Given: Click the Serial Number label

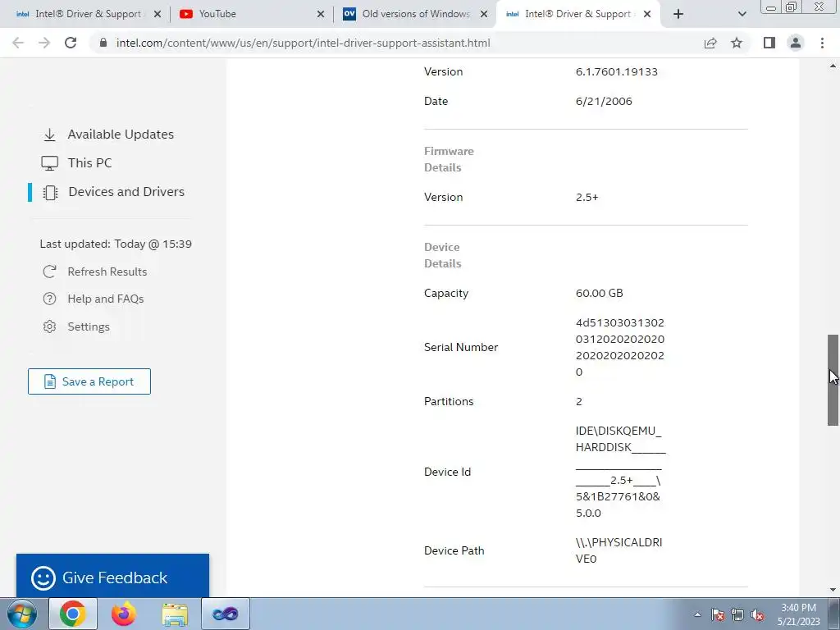Looking at the screenshot, I should 461,347.
